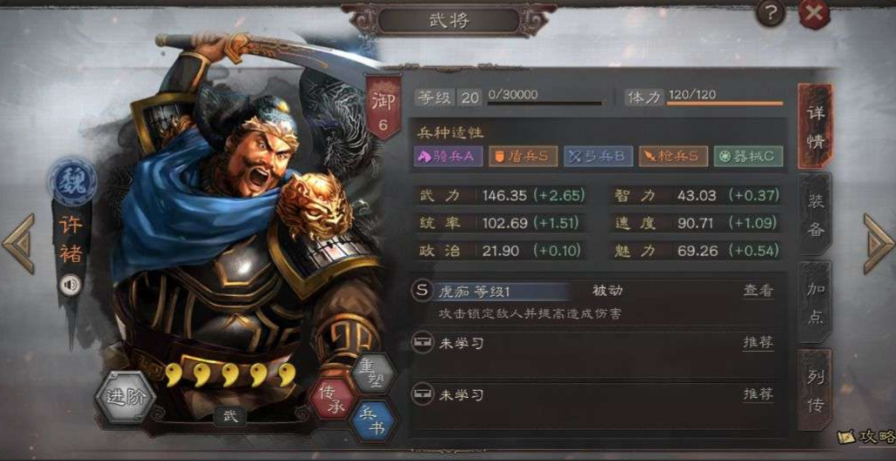Tap the blue 兵书 hexagon icon
Screen dimensions: 896x461
click(374, 422)
